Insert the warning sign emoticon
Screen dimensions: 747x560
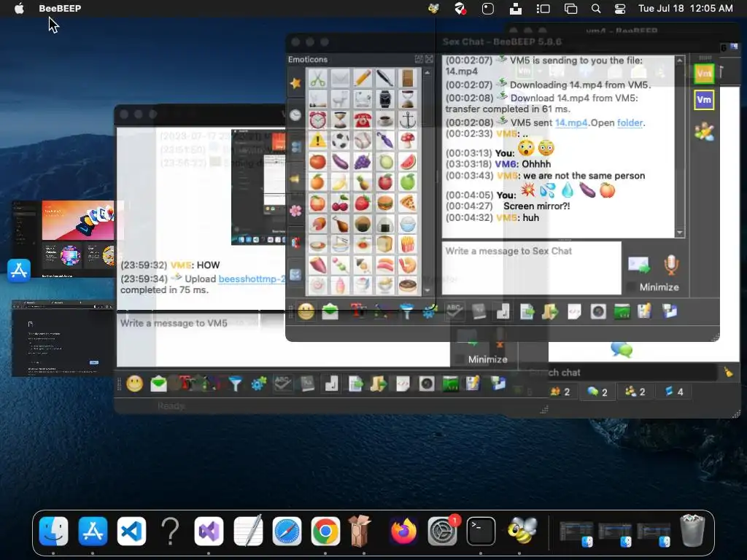(318, 141)
